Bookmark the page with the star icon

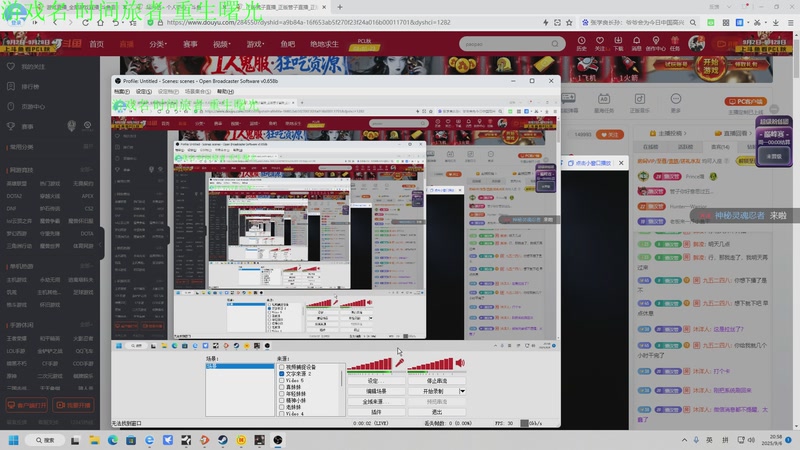coord(569,22)
